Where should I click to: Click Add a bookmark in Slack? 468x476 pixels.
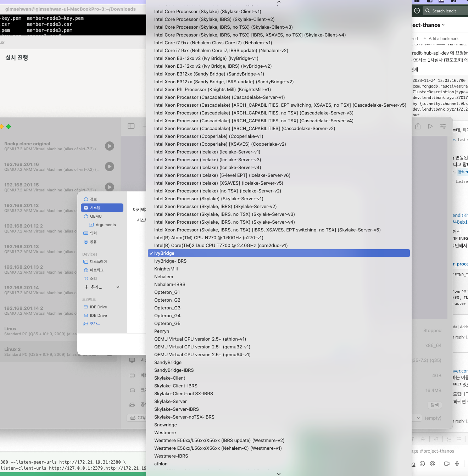pos(441,38)
